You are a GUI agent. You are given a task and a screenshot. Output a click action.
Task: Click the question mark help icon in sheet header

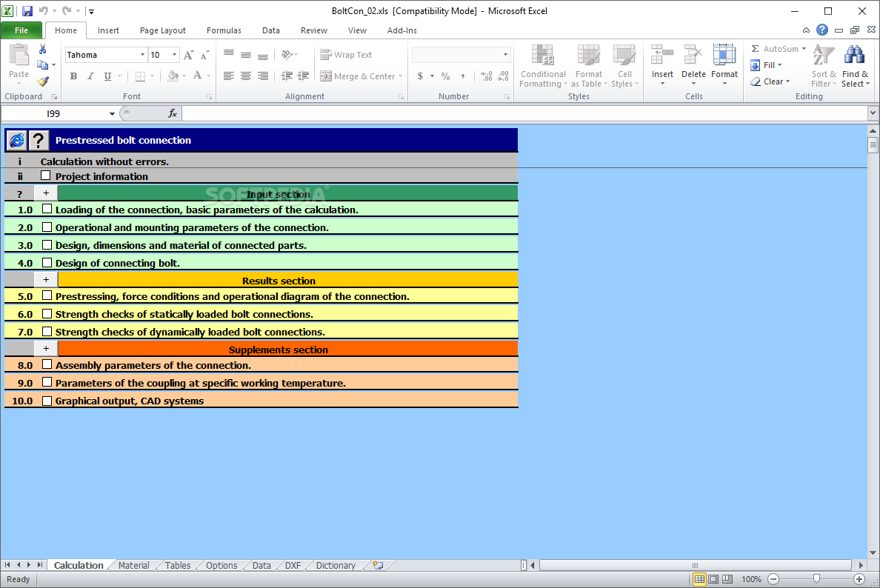coord(39,140)
